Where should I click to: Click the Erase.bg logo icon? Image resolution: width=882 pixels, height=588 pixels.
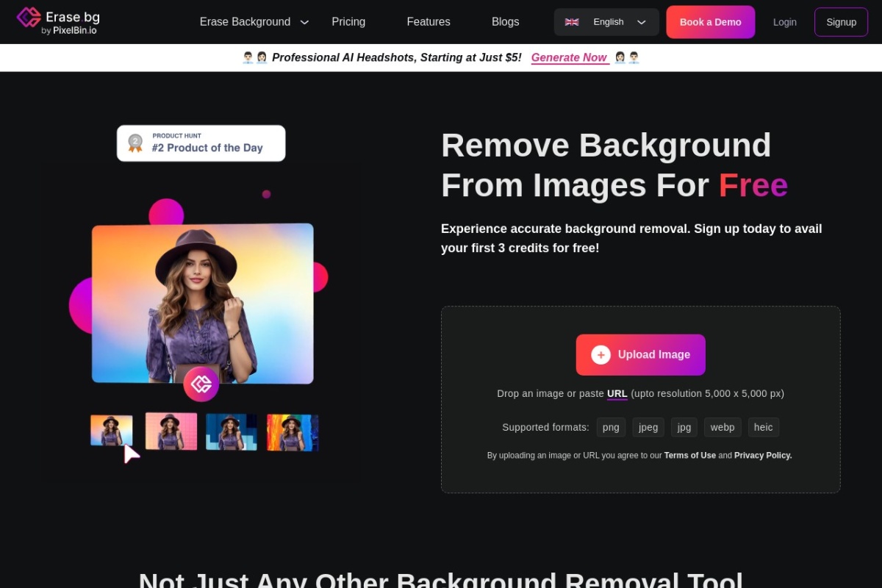click(29, 18)
